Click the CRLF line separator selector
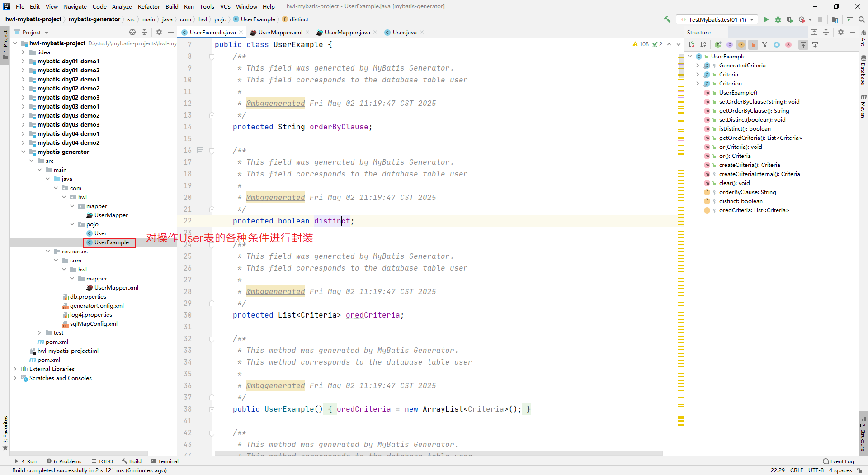Viewport: 868px width, 475px height. [797, 470]
